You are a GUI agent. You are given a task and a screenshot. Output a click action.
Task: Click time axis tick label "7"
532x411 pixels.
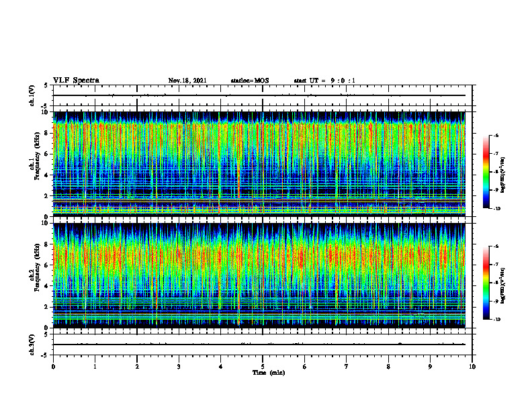tap(347, 367)
